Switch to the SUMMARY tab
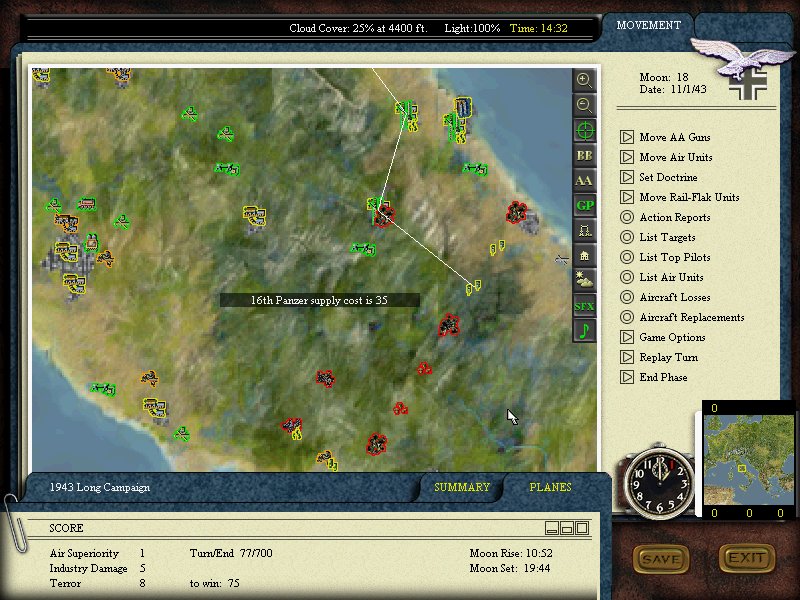The image size is (800, 600). (462, 487)
